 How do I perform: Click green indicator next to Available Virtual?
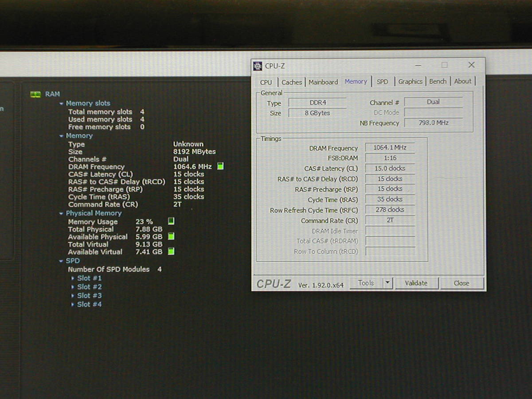pyautogui.click(x=171, y=251)
